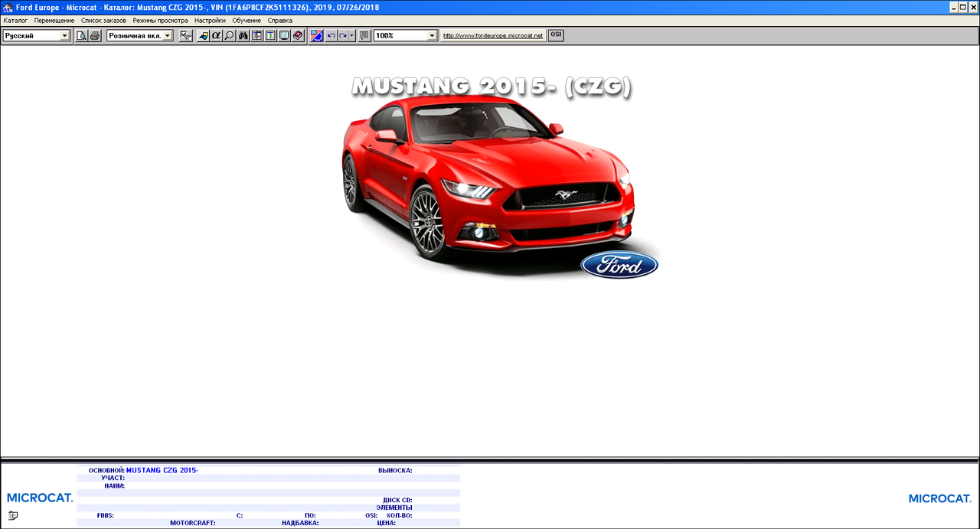
Task: Click the magnifying glass search icon
Action: click(229, 35)
